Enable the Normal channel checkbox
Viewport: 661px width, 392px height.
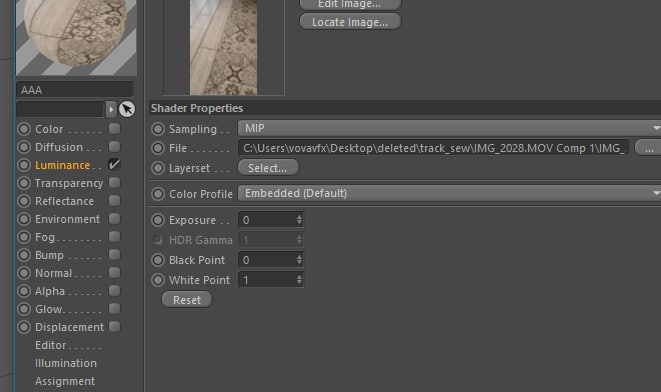114,272
